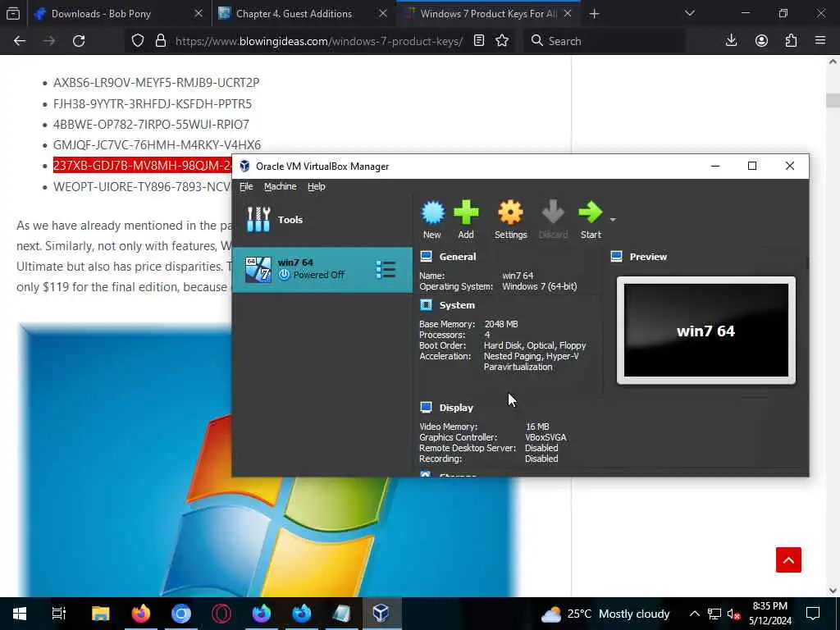Select Tools in VirtualBox sidebar
The width and height of the screenshot is (840, 630).
coord(322,220)
